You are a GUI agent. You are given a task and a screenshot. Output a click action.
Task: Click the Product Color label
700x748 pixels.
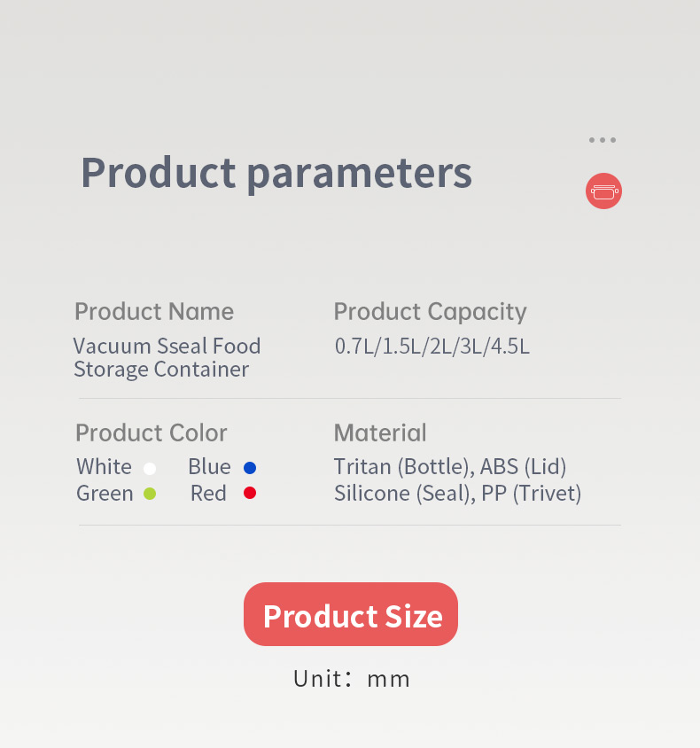point(152,433)
